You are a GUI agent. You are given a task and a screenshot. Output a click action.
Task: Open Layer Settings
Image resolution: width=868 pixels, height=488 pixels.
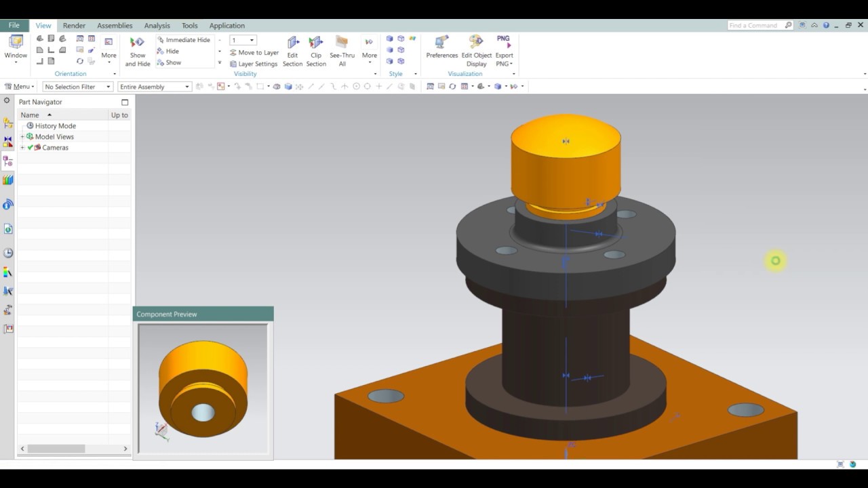click(254, 64)
